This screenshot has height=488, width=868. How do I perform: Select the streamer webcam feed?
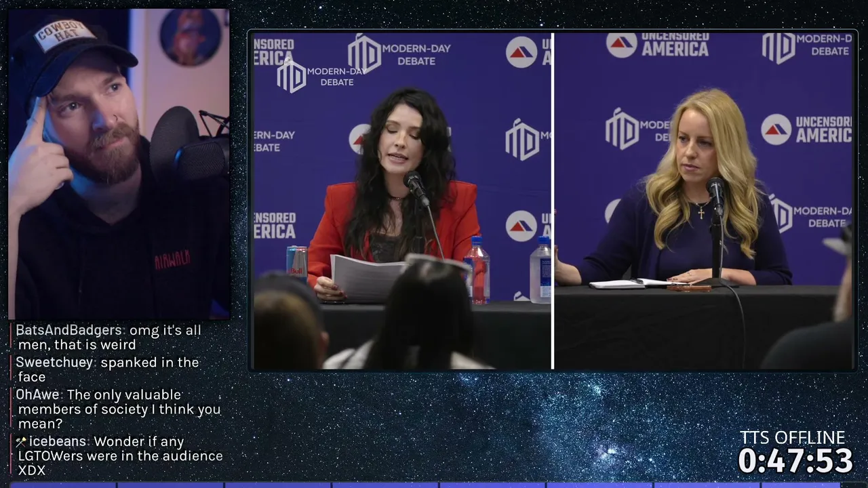point(119,163)
